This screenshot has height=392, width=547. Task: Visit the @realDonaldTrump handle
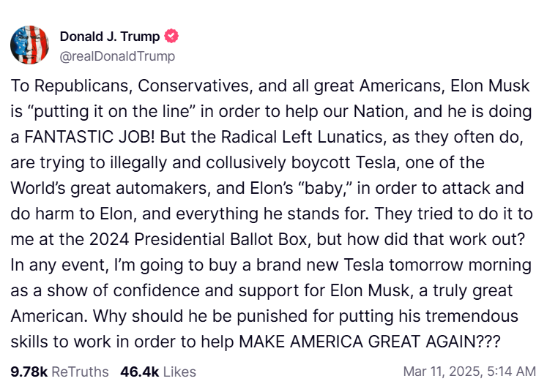click(x=117, y=56)
